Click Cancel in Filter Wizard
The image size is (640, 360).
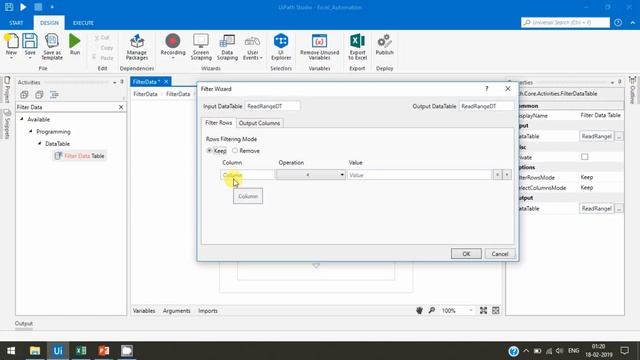tap(500, 253)
